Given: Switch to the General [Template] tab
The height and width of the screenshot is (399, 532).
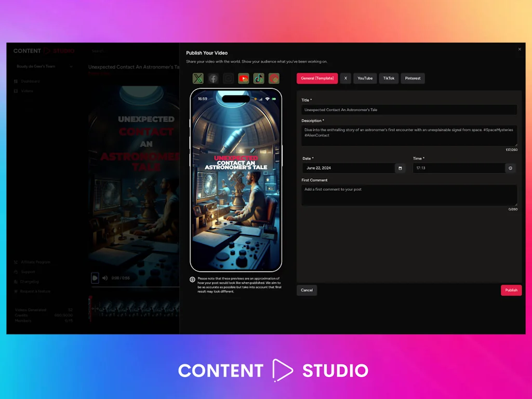Looking at the screenshot, I should coord(317,78).
